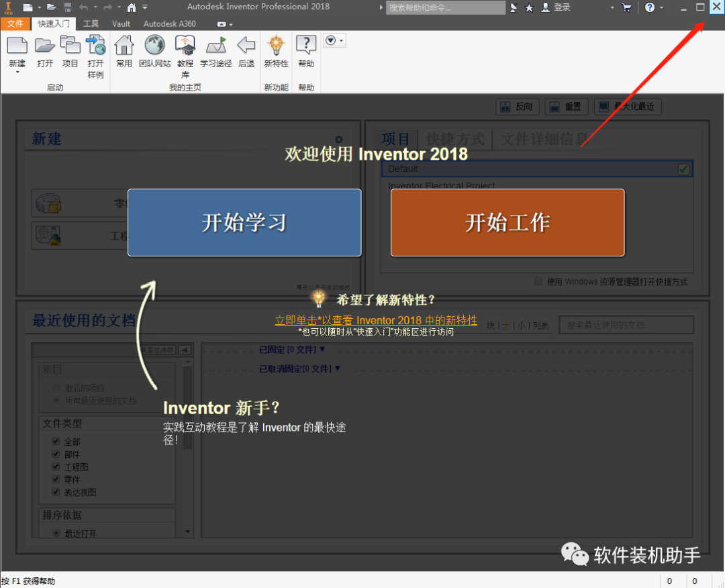The width and height of the screenshot is (725, 588).
Task: Click the Open folder icon in the quick access toolbar
Action: coord(51,7)
